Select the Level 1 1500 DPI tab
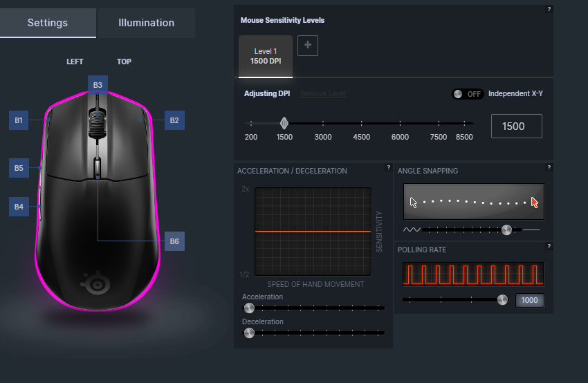Viewport: 588px width, 383px height. 266,56
